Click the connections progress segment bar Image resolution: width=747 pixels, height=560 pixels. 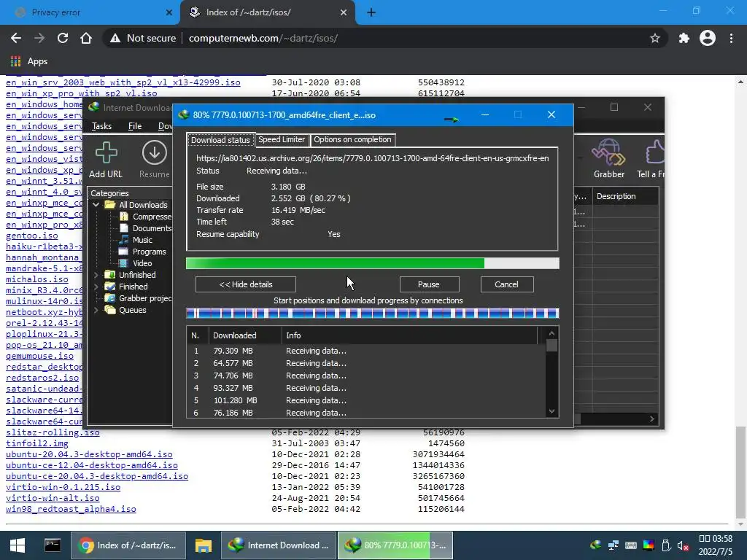pos(373,314)
